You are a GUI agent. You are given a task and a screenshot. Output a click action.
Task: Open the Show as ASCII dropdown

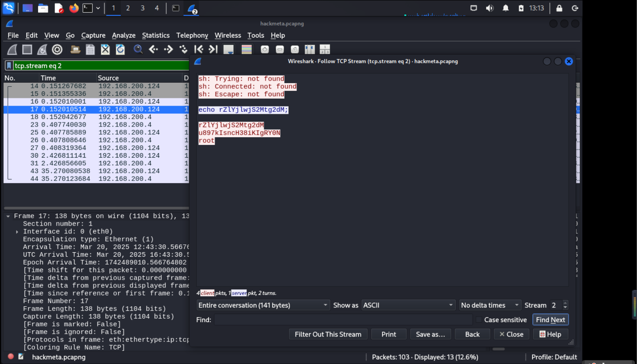tap(408, 305)
